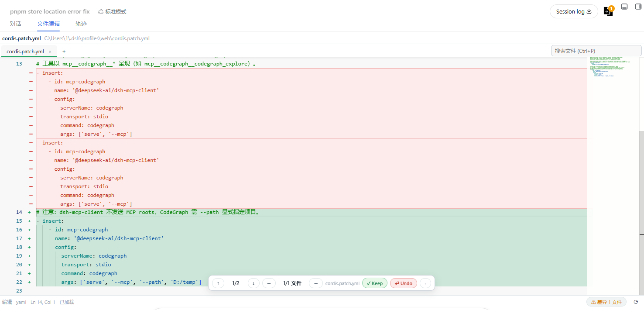Close the cordis.patch.yml tab
644x310 pixels.
pos(50,52)
